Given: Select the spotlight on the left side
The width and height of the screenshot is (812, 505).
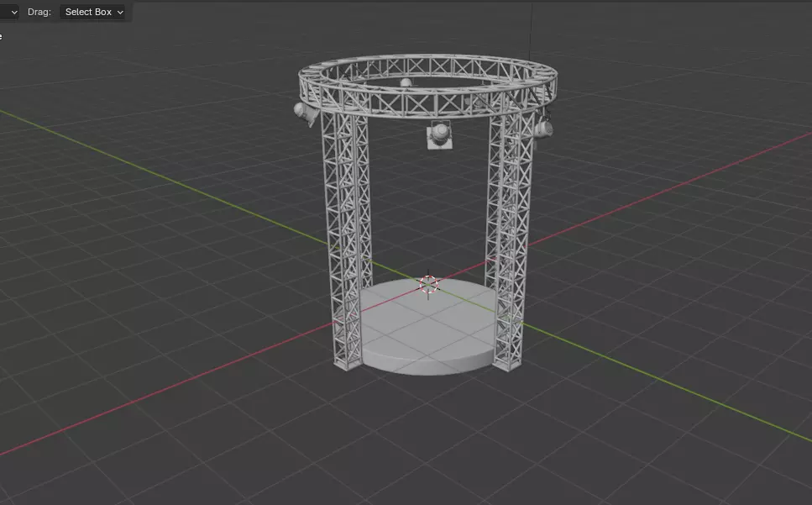Looking at the screenshot, I should (x=306, y=113).
